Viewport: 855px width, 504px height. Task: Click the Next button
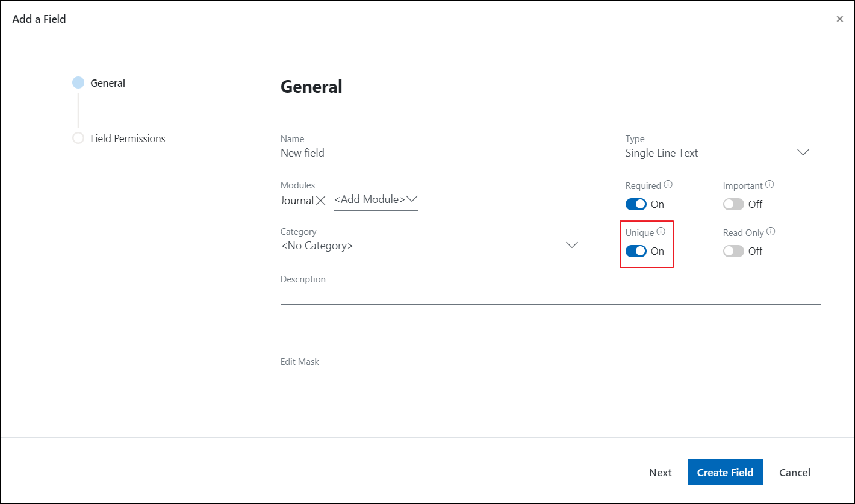tap(660, 473)
